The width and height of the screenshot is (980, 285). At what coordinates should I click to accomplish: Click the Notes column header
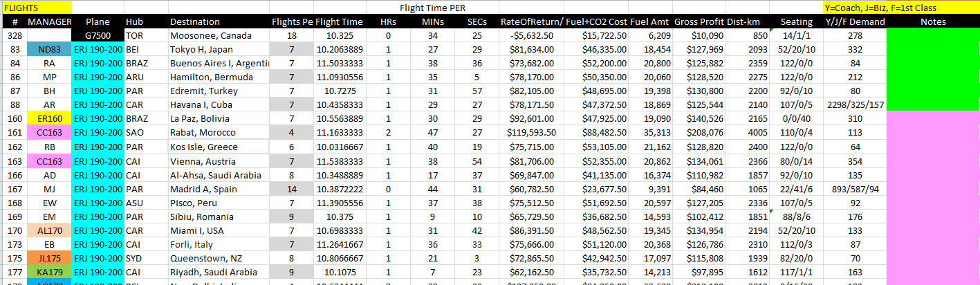pos(933,22)
